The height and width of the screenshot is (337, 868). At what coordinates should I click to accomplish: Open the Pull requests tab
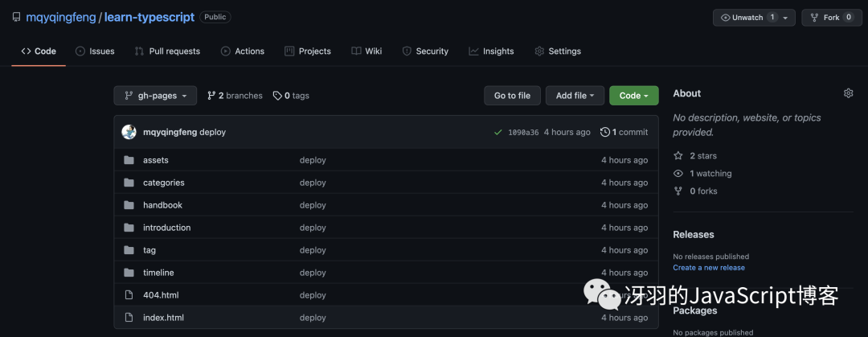tap(167, 51)
